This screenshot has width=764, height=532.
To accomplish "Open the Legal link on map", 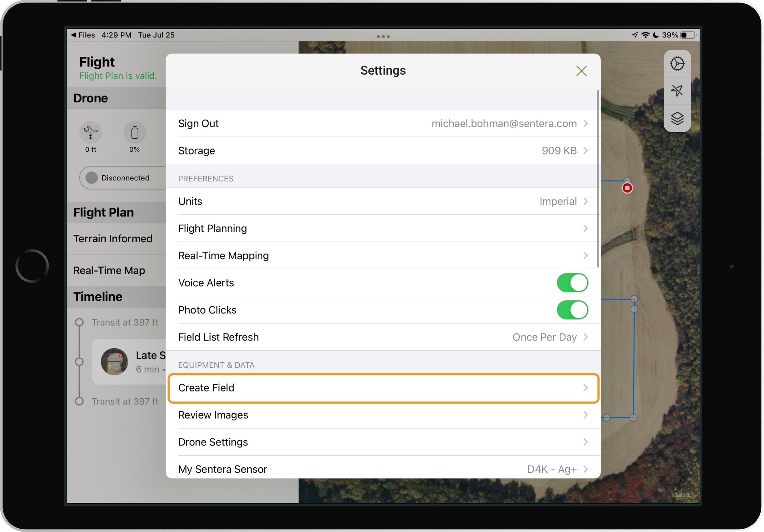I will coord(683,494).
